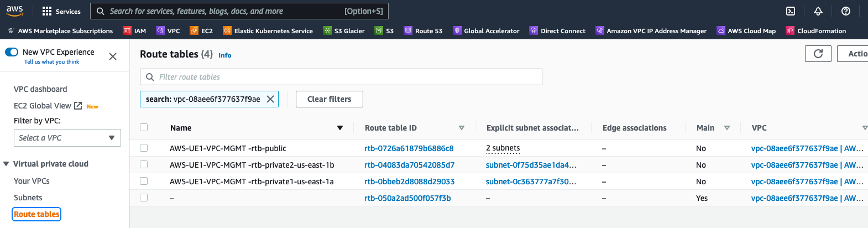The height and width of the screenshot is (228, 868).
Task: Open the Services grid menu
Action: (61, 11)
